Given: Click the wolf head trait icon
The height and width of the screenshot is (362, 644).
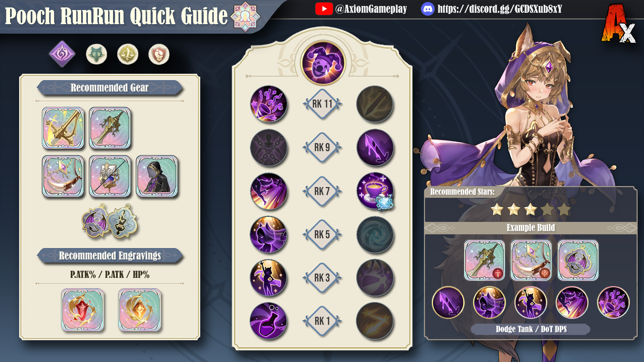Looking at the screenshot, I should point(96,54).
